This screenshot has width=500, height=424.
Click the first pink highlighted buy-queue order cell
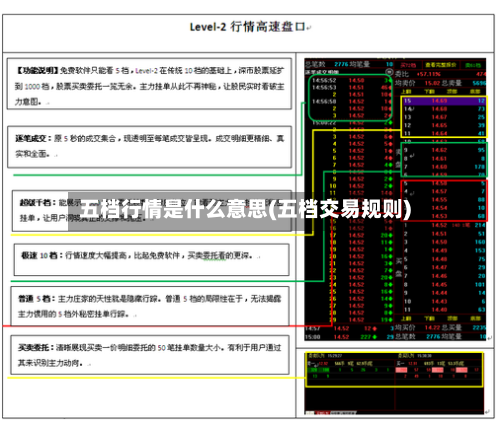click(401, 370)
